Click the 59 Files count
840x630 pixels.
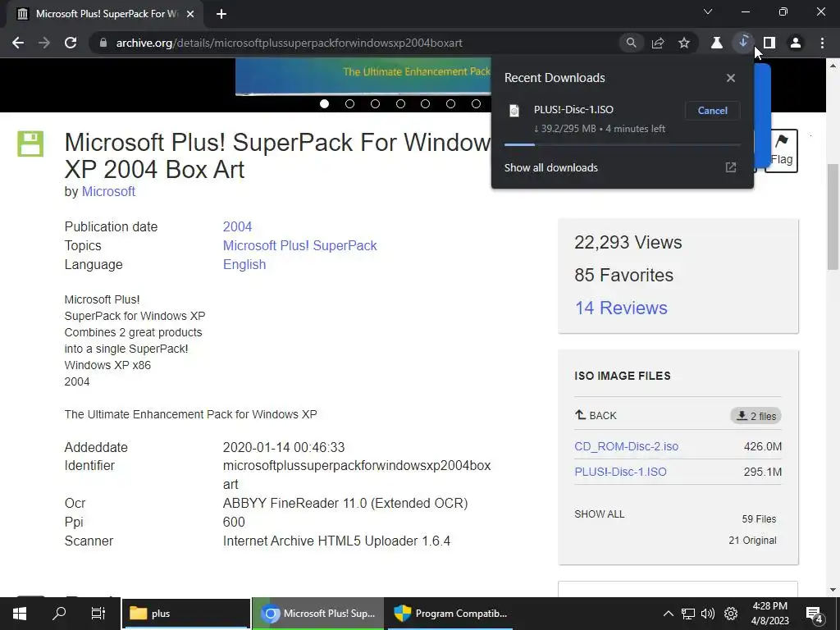759,519
